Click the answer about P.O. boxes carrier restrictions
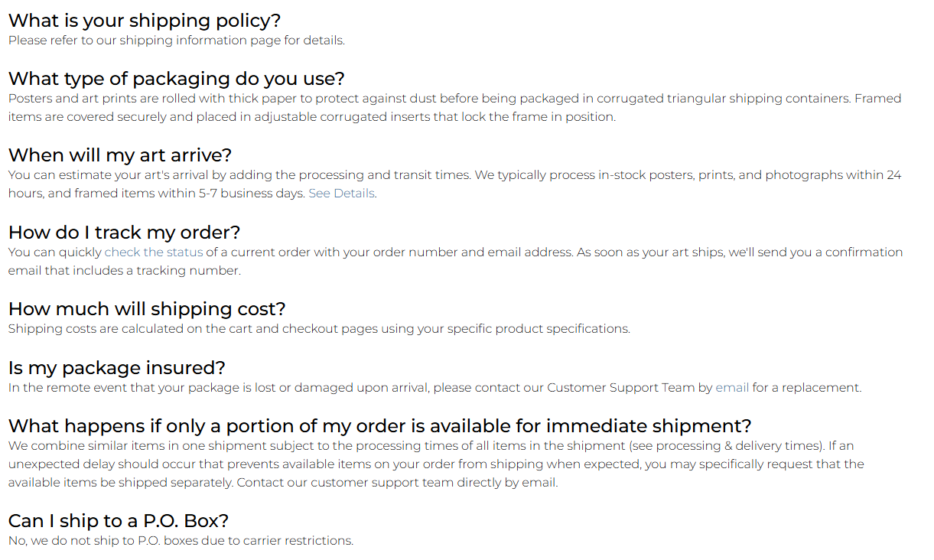 coord(181,541)
